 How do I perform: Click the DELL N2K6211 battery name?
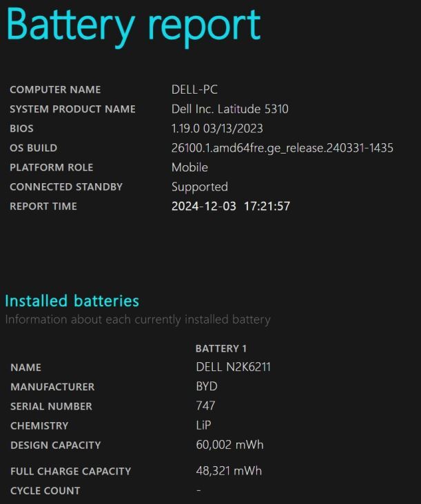coord(233,367)
